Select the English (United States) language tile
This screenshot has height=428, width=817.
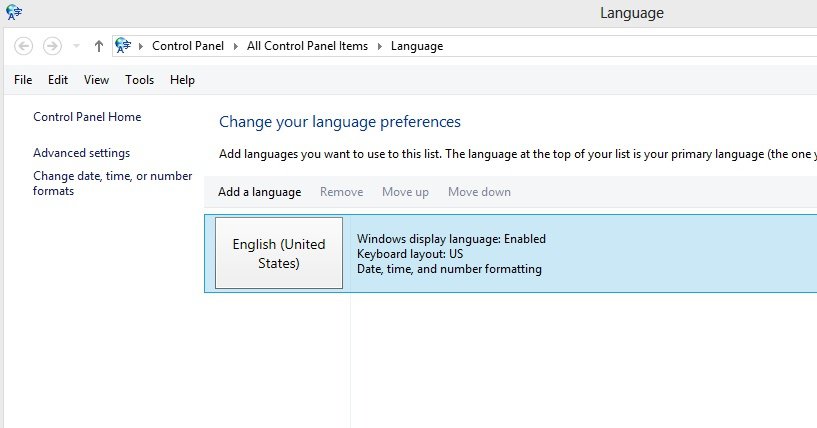[279, 253]
